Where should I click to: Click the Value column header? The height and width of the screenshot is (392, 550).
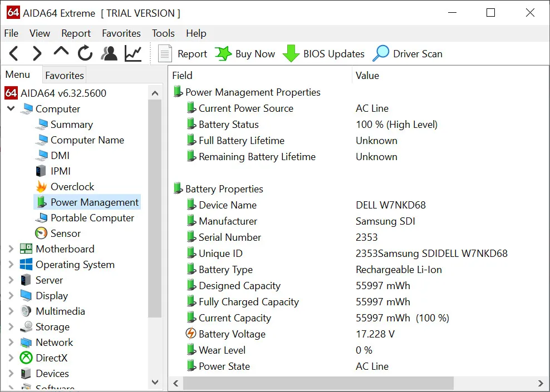pyautogui.click(x=450, y=75)
